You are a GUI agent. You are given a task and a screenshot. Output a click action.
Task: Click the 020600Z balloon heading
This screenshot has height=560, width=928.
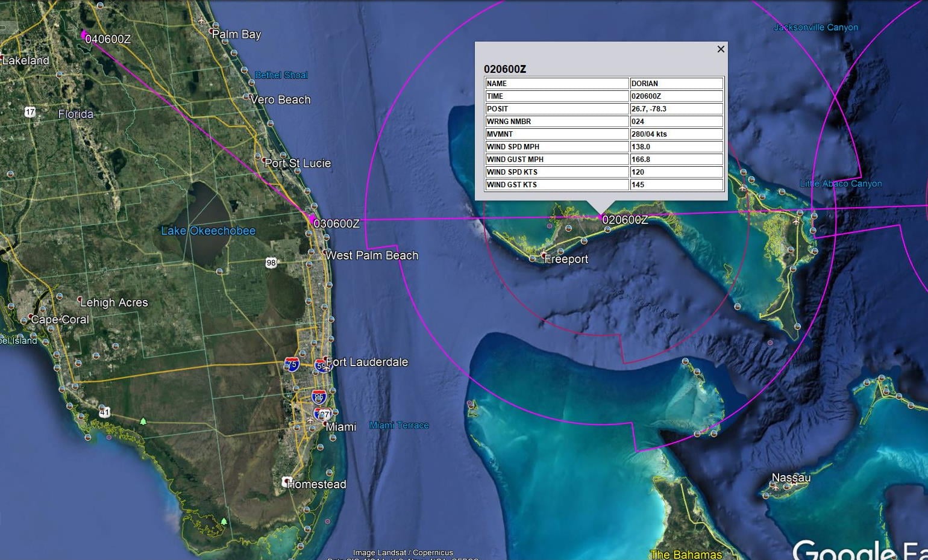(x=505, y=69)
